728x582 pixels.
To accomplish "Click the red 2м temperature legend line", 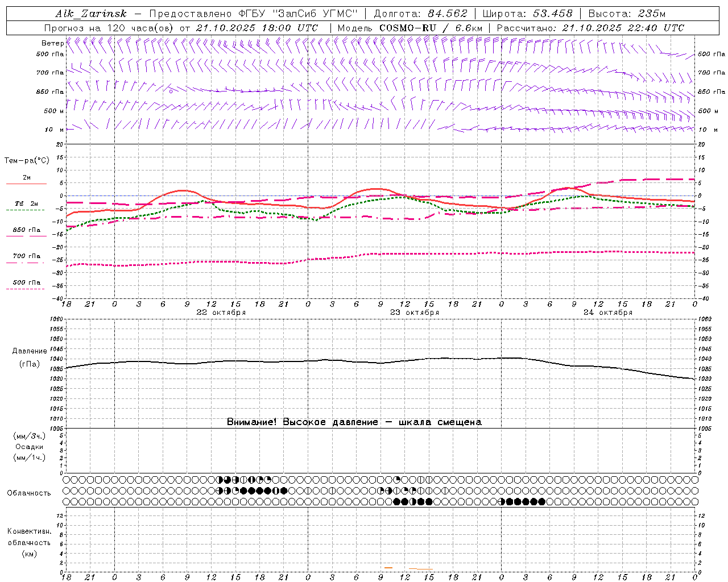I will (26, 184).
